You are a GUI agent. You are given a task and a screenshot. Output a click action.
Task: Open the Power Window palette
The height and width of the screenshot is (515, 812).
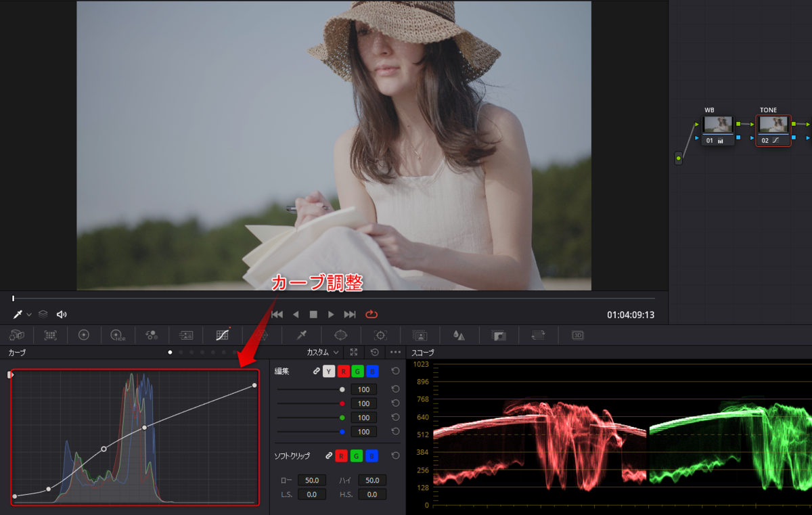pyautogui.click(x=340, y=335)
